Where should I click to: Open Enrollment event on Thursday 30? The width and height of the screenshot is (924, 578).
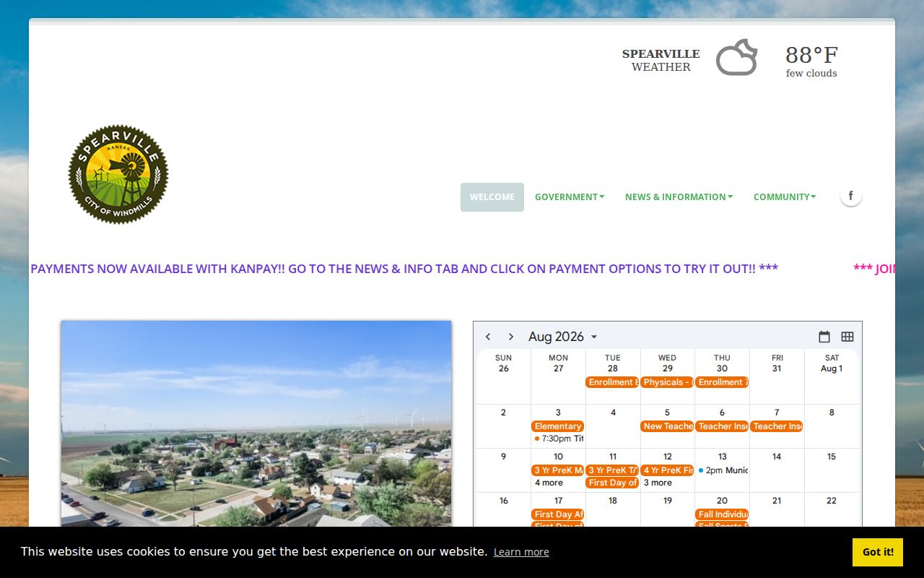[x=722, y=382]
